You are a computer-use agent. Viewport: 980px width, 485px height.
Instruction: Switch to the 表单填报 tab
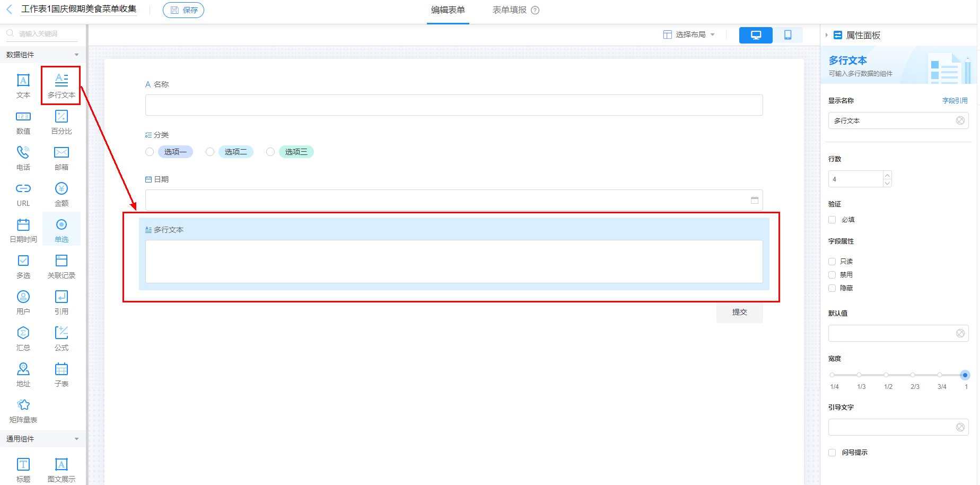click(x=510, y=10)
